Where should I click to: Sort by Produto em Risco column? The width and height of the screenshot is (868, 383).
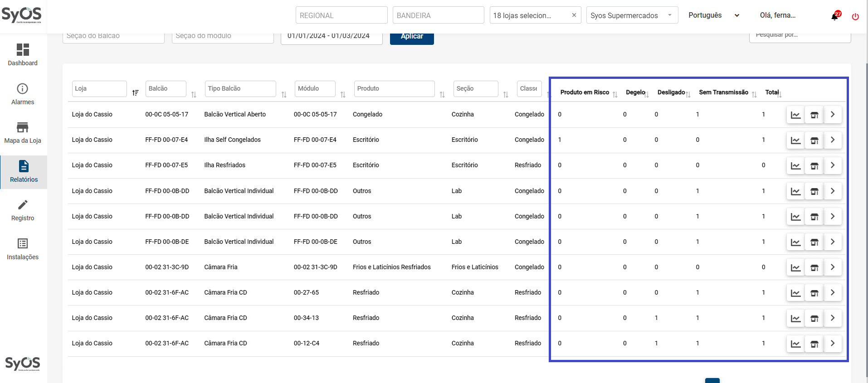[615, 94]
